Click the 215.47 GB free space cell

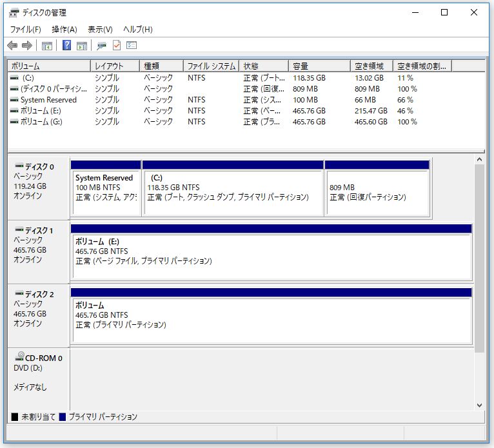click(371, 111)
